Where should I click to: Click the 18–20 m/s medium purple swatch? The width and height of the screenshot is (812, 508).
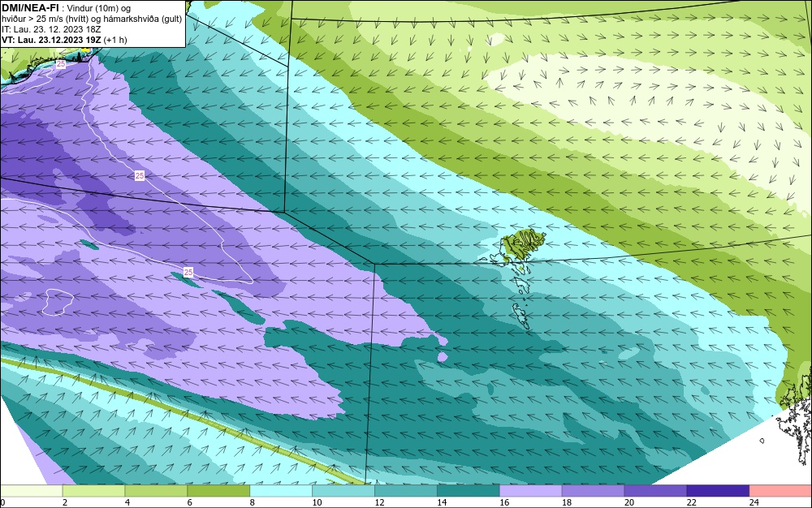[x=593, y=491]
